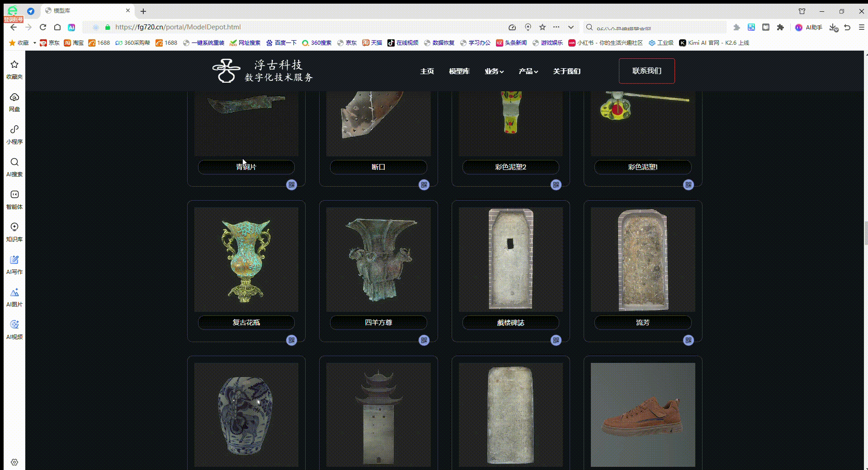Screen dimensions: 868x470
Task: Expand the 收藏 bookmarks dropdown arrow
Action: [34, 43]
